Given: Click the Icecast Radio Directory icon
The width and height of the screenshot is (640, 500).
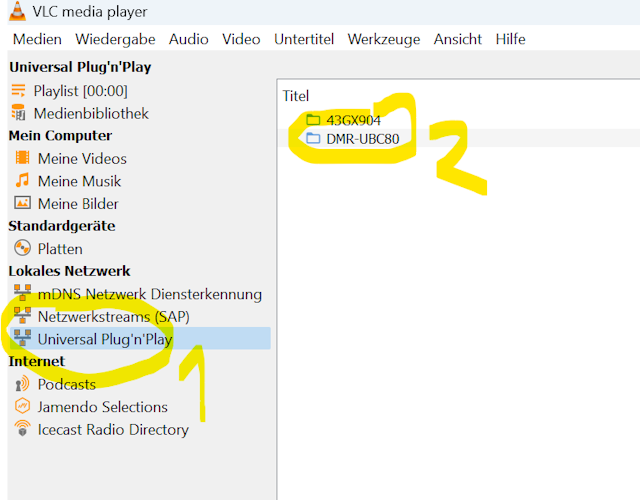Looking at the screenshot, I should [22, 428].
